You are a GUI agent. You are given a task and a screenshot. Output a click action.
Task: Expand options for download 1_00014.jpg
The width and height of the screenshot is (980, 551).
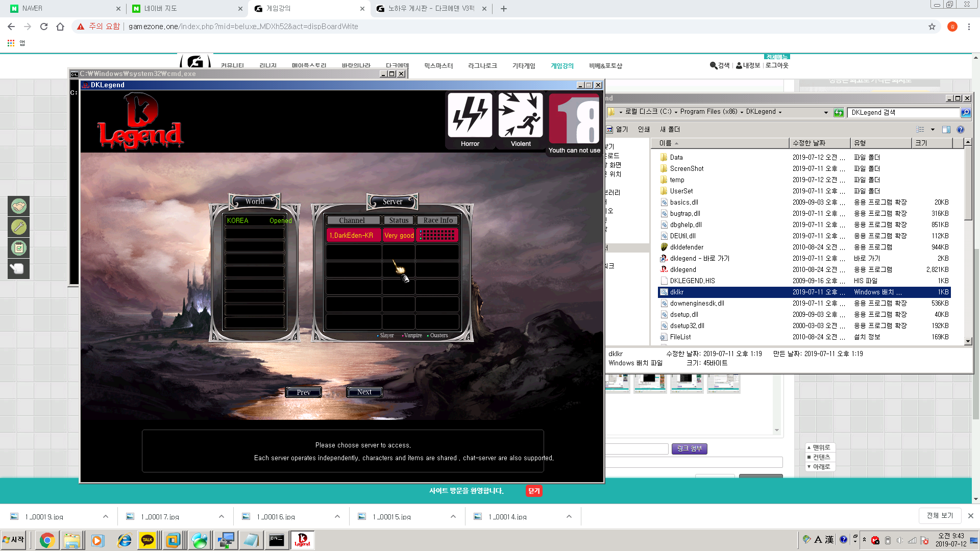coord(569,516)
